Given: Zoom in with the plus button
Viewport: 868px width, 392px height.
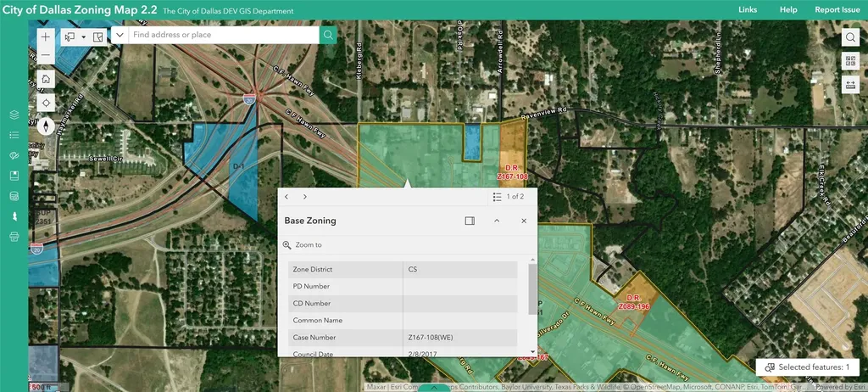Looking at the screenshot, I should 46,37.
